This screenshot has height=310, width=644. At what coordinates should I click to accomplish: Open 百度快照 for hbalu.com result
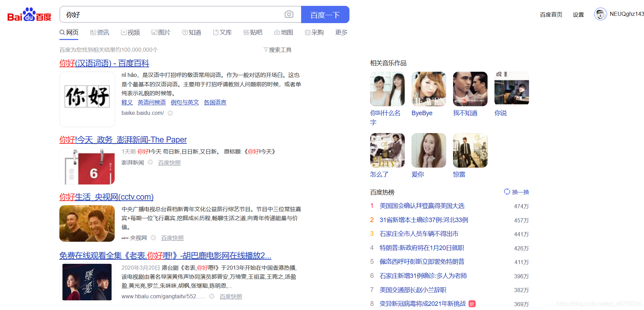point(231,297)
